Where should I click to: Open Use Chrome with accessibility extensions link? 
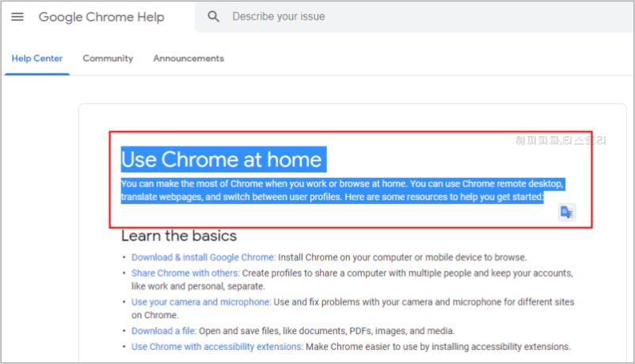[217, 347]
